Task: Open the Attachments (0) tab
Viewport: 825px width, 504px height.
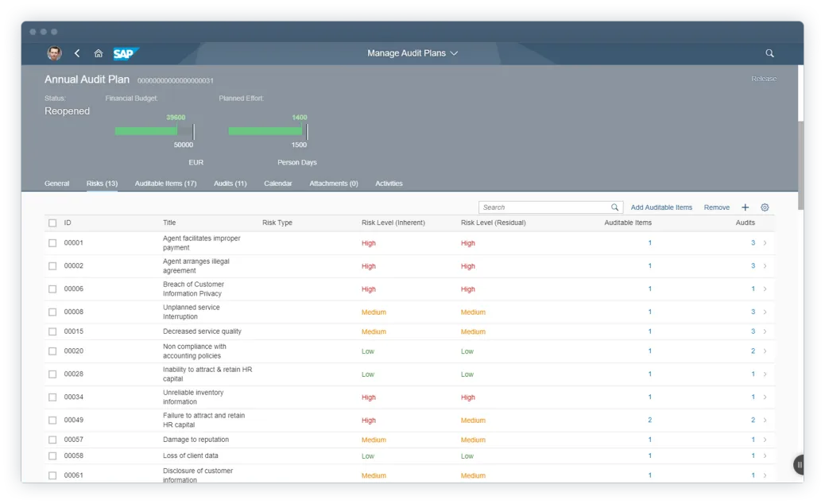Action: click(333, 184)
